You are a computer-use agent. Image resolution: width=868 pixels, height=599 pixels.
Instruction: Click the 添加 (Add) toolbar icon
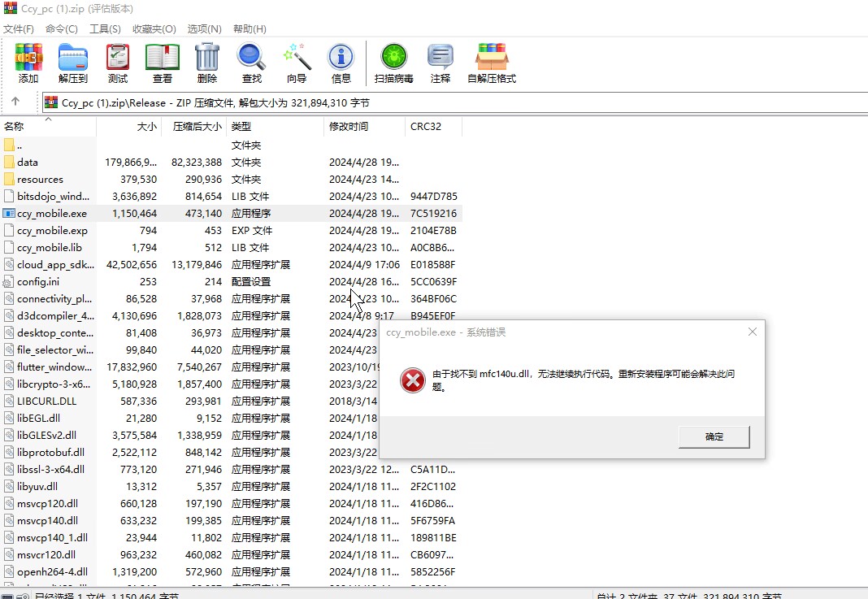click(28, 63)
